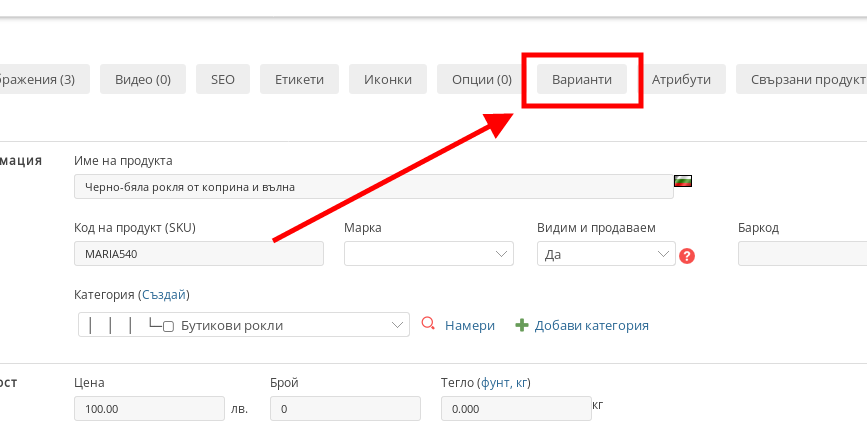Open the Иконки tab
Viewport: 867px width, 435px height.
point(388,79)
